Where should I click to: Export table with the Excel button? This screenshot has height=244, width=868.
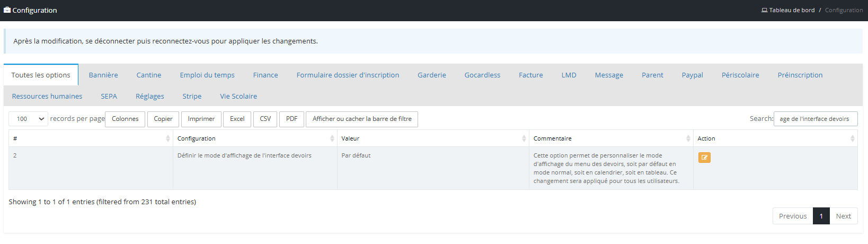pyautogui.click(x=237, y=119)
